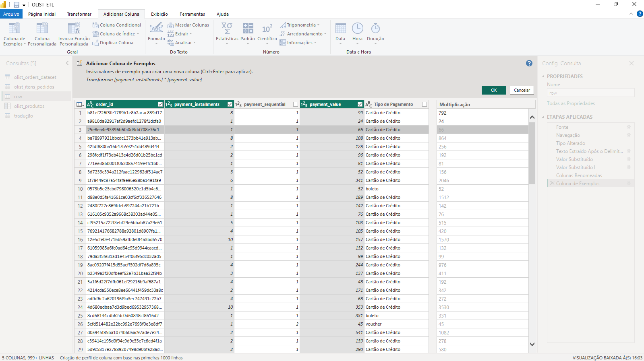Open settings gear for Fonte step
Viewport: 644px width, 361px height.
[629, 127]
